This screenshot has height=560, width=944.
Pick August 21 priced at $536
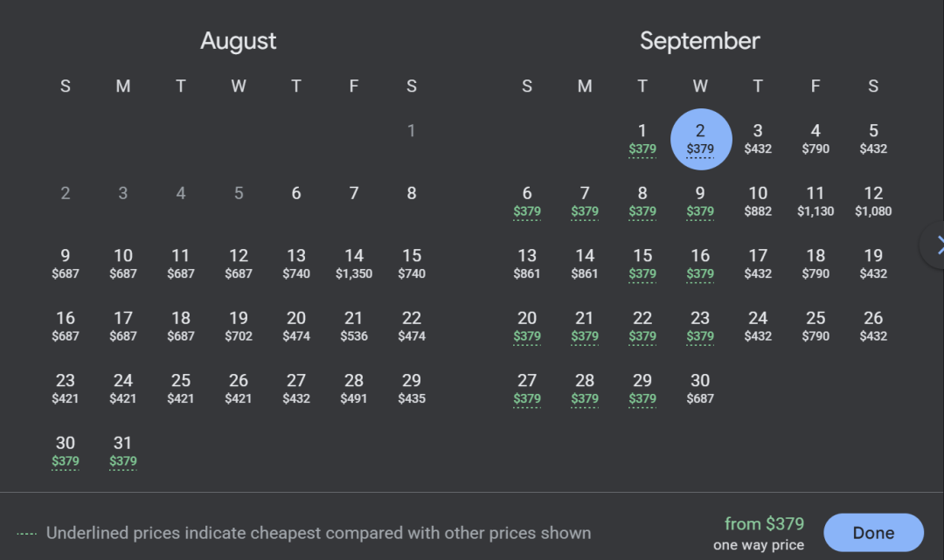[x=354, y=327]
